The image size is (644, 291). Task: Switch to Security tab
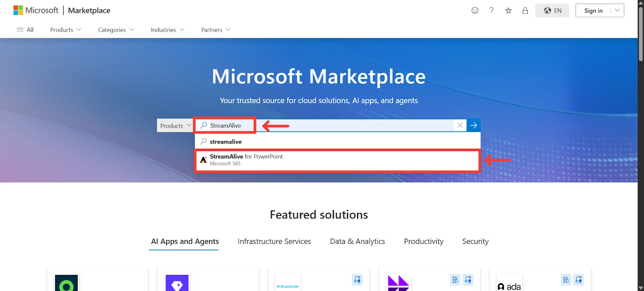point(475,241)
